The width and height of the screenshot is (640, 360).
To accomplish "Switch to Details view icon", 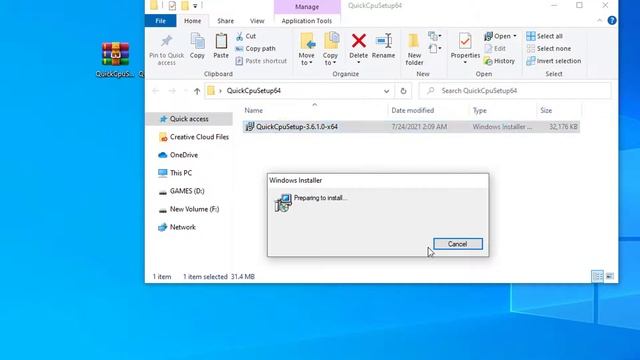I will coord(597,277).
